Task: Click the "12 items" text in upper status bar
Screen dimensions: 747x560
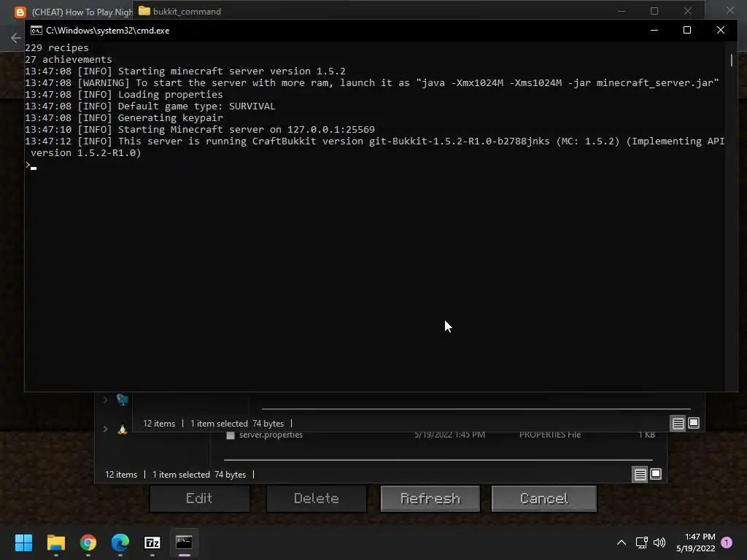Action: coord(159,424)
